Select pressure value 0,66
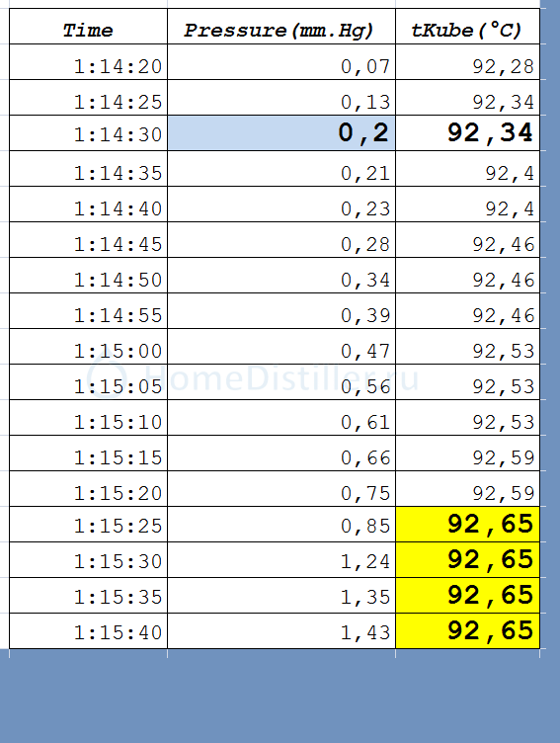The height and width of the screenshot is (743, 560). coord(281,453)
